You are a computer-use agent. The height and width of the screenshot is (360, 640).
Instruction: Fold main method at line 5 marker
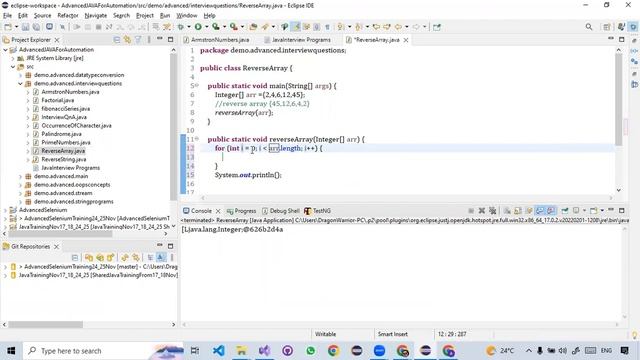197,85
